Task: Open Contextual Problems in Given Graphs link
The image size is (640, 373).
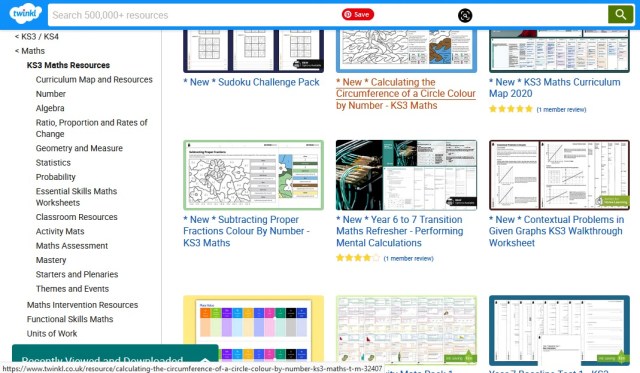Action: [x=556, y=231]
